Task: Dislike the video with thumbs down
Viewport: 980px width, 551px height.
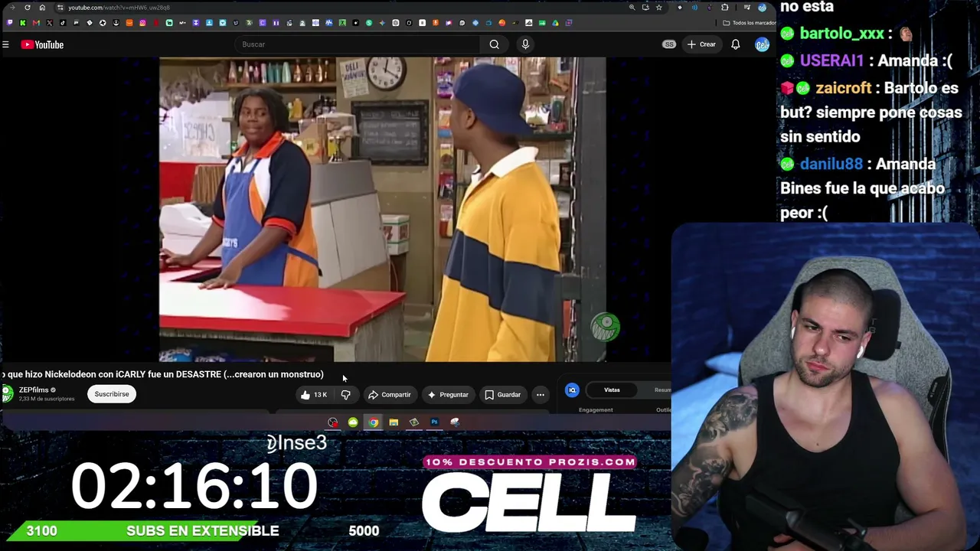Action: [x=345, y=395]
